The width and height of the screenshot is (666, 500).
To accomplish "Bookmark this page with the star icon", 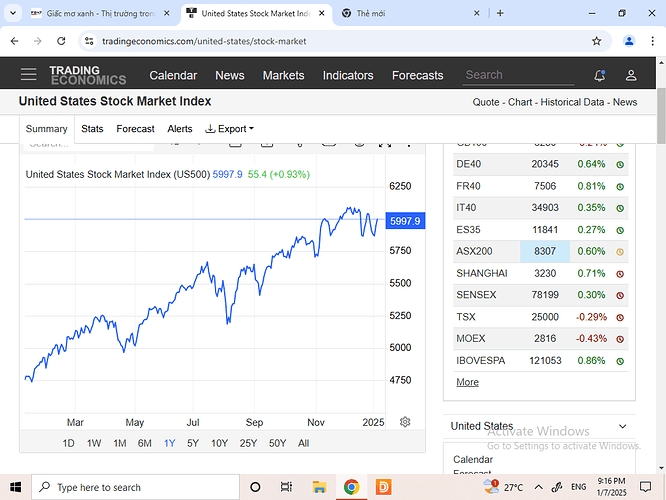I will (x=596, y=41).
